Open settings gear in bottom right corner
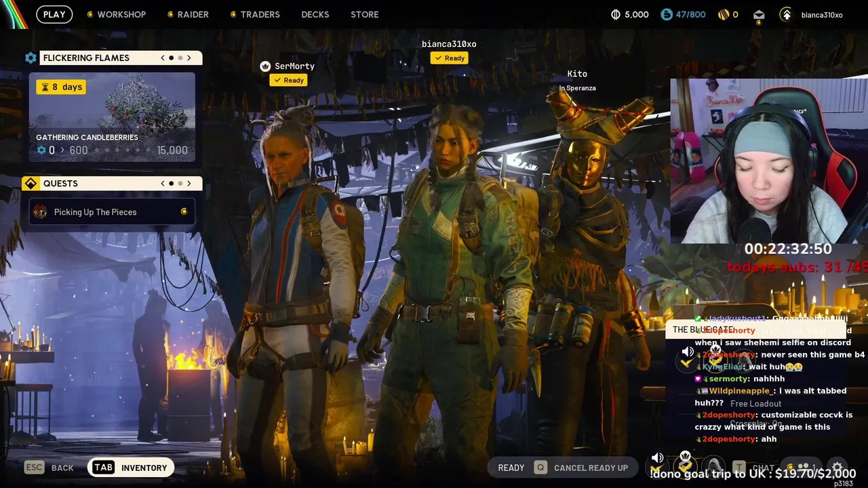 (837, 468)
